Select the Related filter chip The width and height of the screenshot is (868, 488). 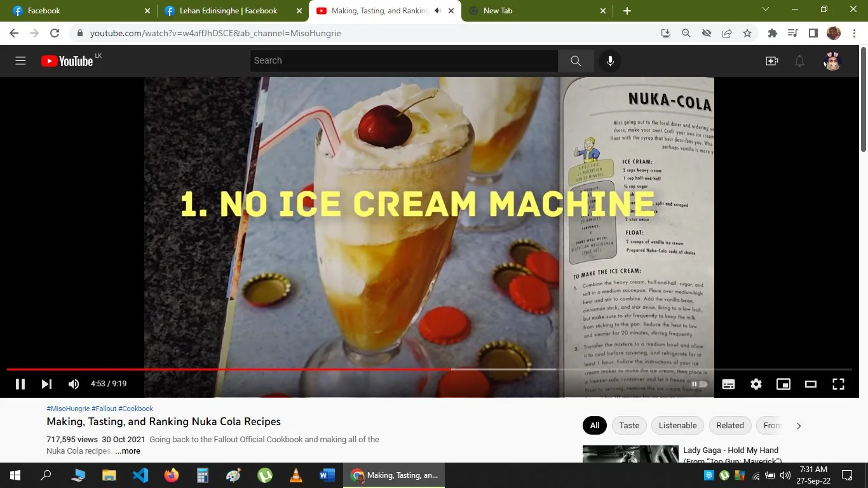point(730,426)
